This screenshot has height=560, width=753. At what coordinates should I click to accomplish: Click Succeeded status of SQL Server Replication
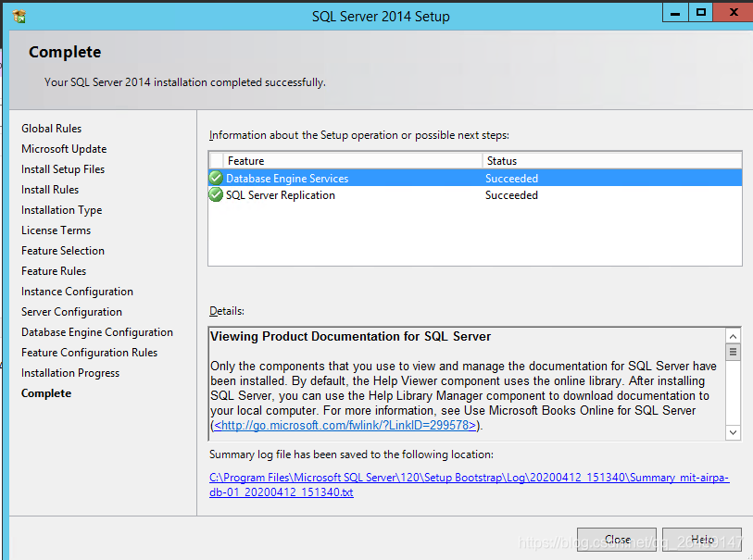(x=511, y=195)
